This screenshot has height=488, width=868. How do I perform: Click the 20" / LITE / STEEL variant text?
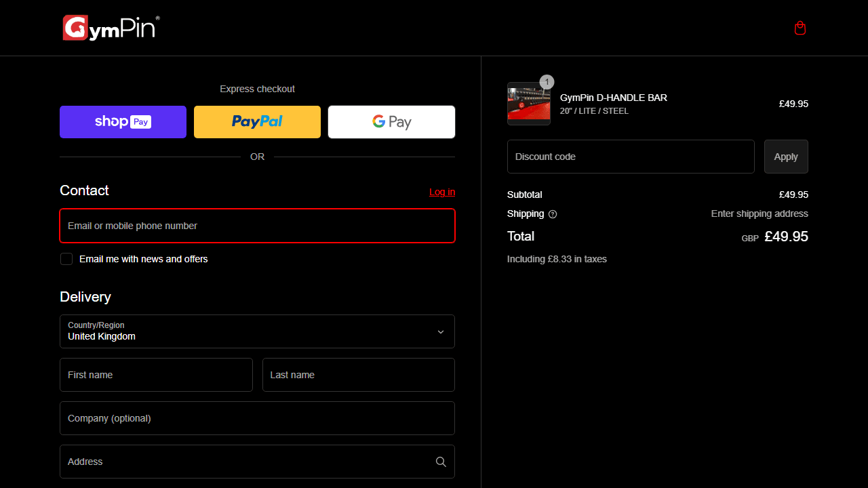[594, 111]
